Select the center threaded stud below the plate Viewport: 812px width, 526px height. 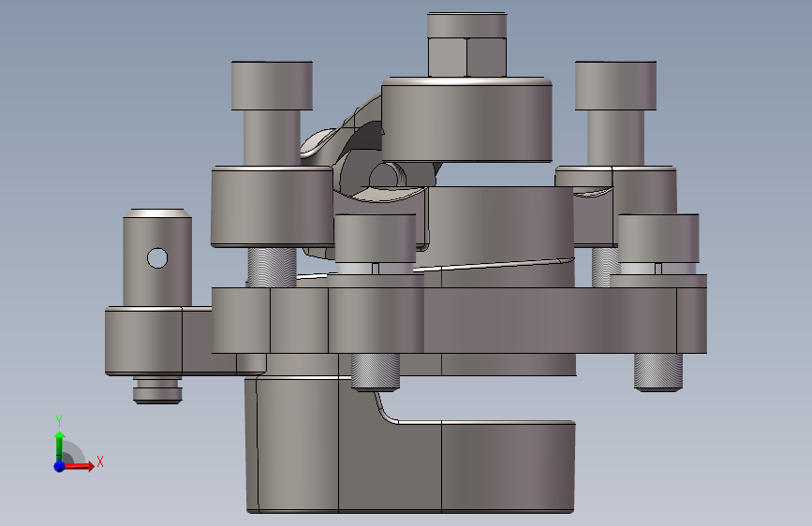click(376, 372)
